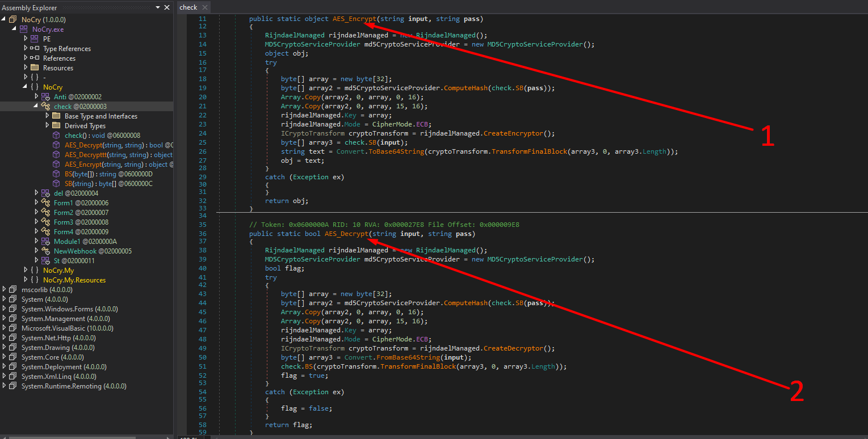Click the NoCry.exe module icon

(x=24, y=29)
